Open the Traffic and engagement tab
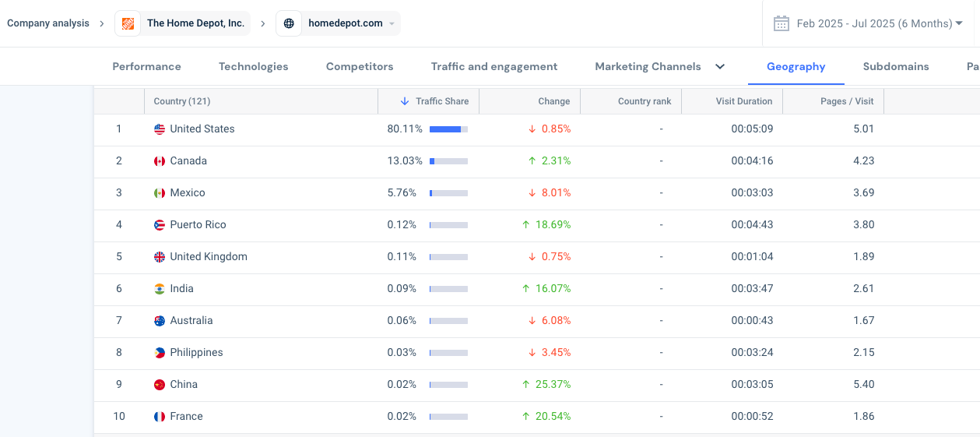This screenshot has height=437, width=980. (x=494, y=66)
